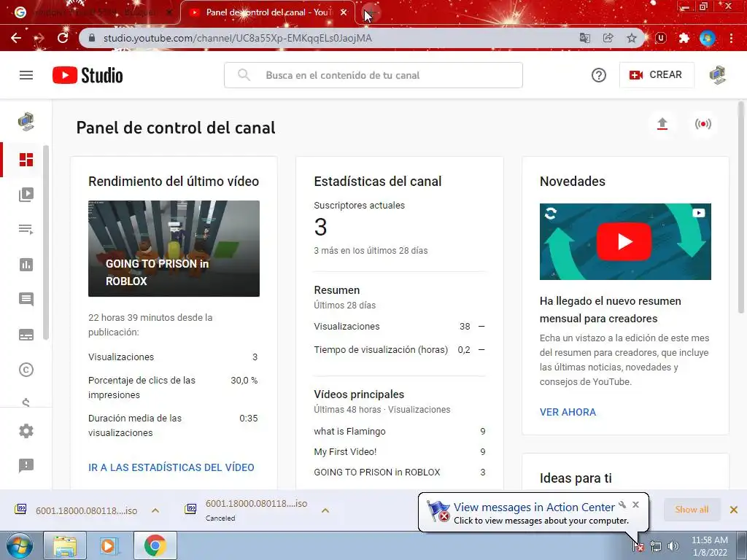Open the Analytics bar chart icon
747x560 pixels.
coord(26,265)
